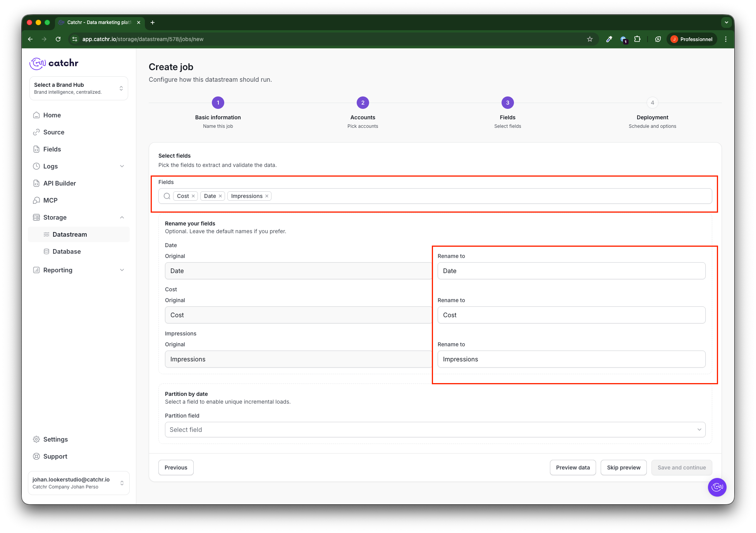
Task: Remove the Impressions field chip
Action: [x=267, y=196]
